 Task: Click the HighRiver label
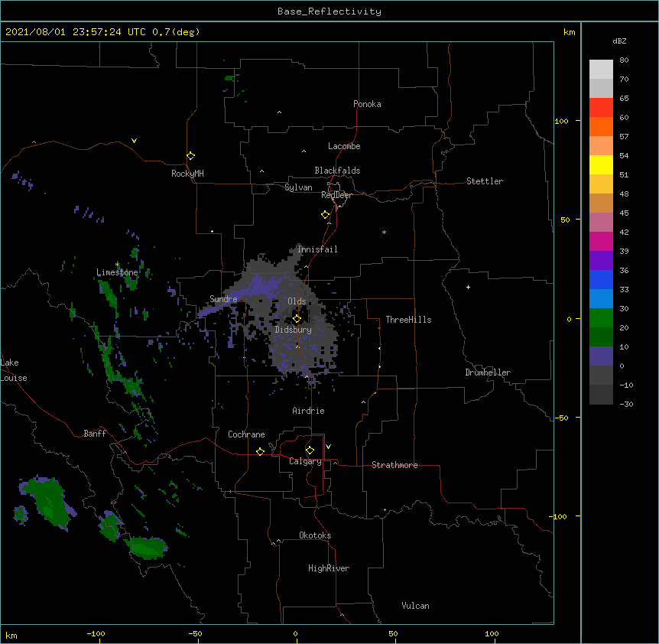tap(329, 568)
